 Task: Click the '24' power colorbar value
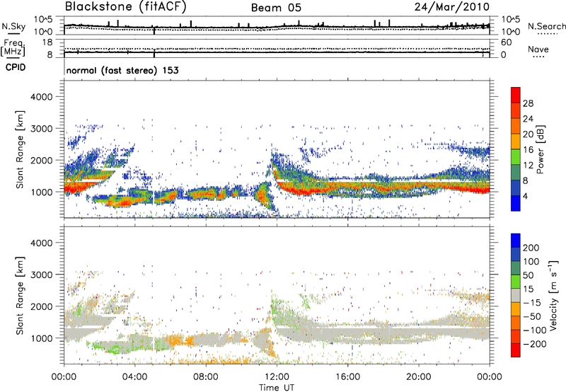[x=528, y=119]
